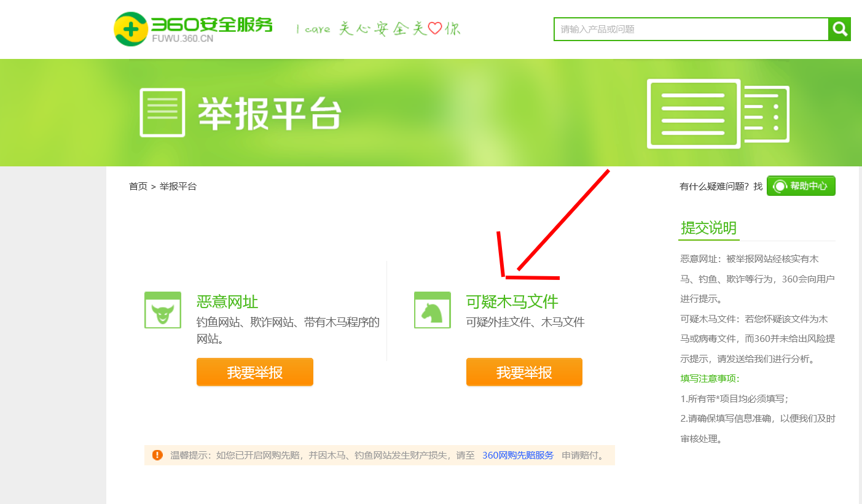Click the trojan horse icon beside 可疑木马文件

(432, 310)
